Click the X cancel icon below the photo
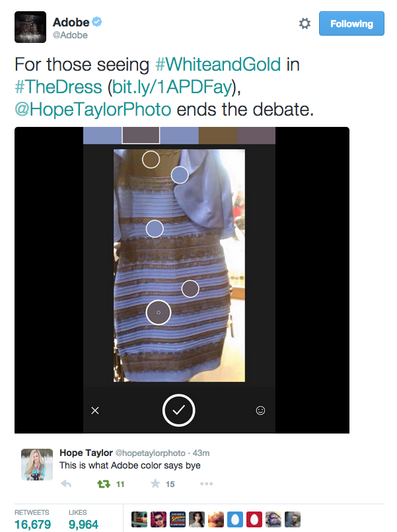This screenshot has width=397, height=532. pos(95,410)
